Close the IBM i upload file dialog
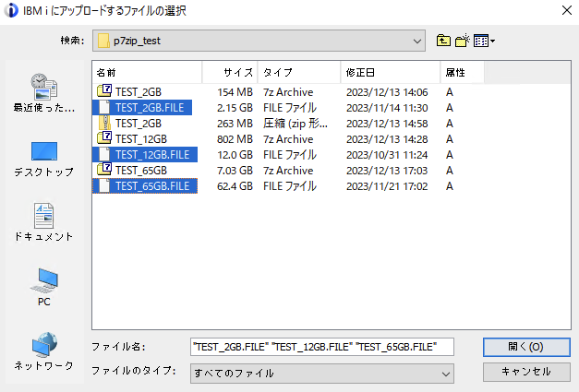 tap(567, 10)
